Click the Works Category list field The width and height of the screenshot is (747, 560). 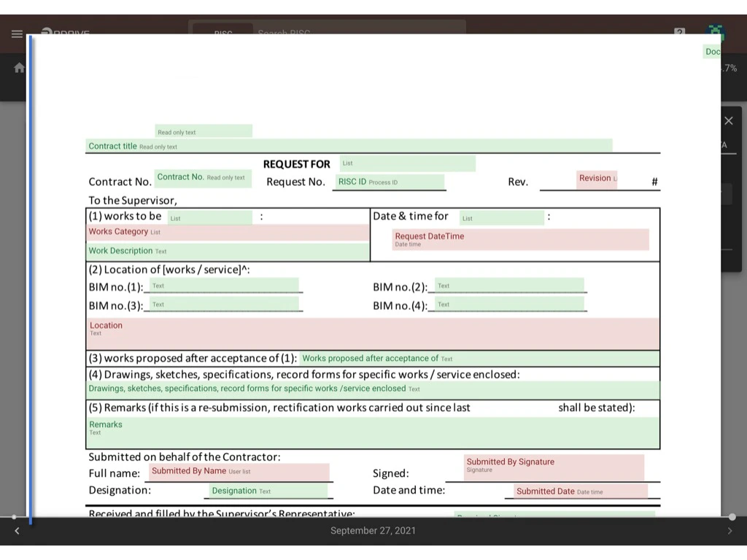(228, 232)
